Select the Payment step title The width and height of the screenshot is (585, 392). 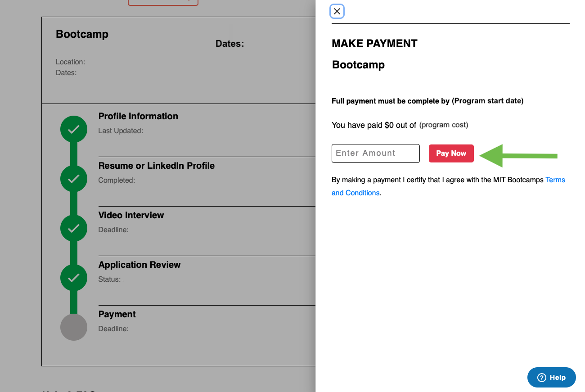117,314
